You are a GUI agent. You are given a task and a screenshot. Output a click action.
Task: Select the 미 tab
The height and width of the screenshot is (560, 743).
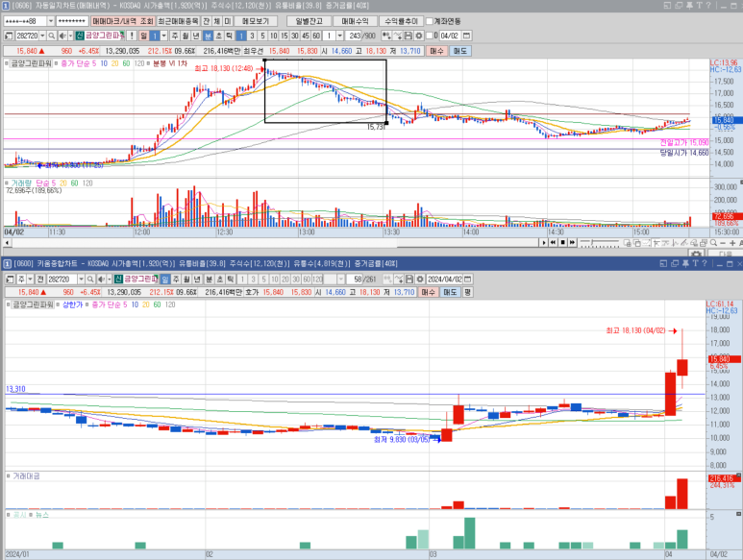(x=228, y=21)
